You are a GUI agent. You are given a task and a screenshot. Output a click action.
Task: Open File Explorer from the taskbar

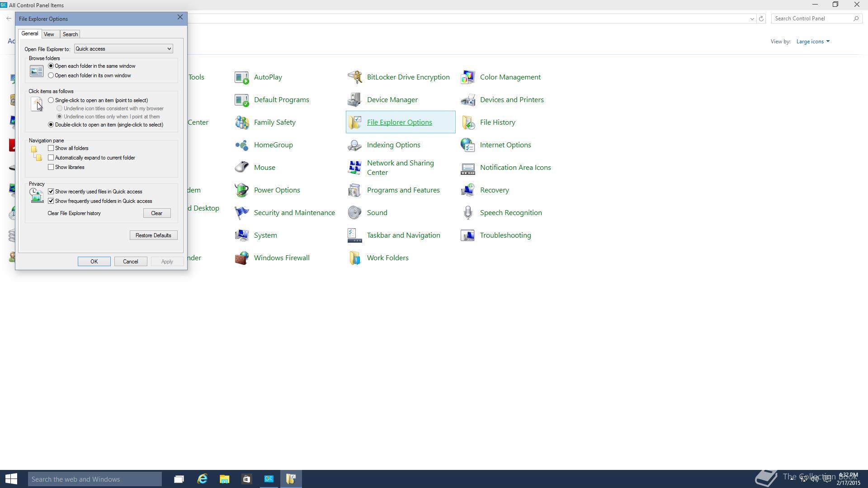click(224, 479)
